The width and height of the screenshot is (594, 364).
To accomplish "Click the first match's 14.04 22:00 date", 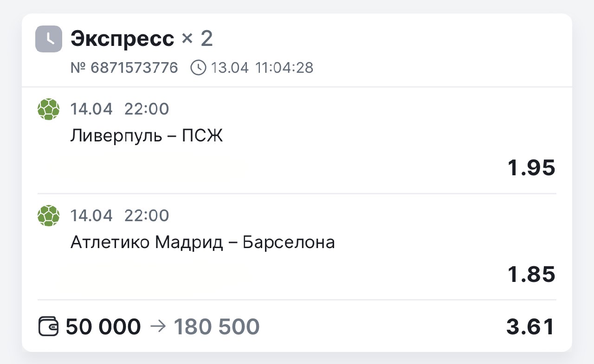I will [x=120, y=109].
